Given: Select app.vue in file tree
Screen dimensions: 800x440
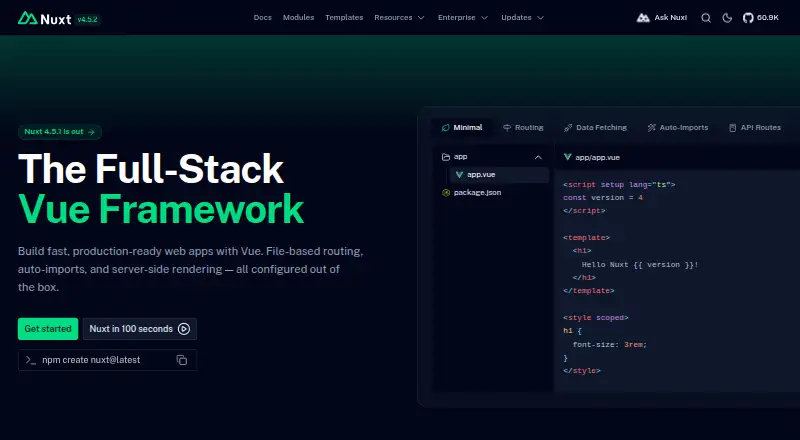Looking at the screenshot, I should coord(499,175).
